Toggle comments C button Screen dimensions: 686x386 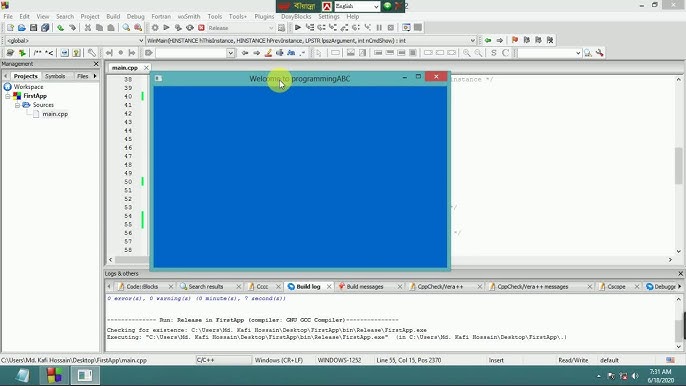click(505, 53)
